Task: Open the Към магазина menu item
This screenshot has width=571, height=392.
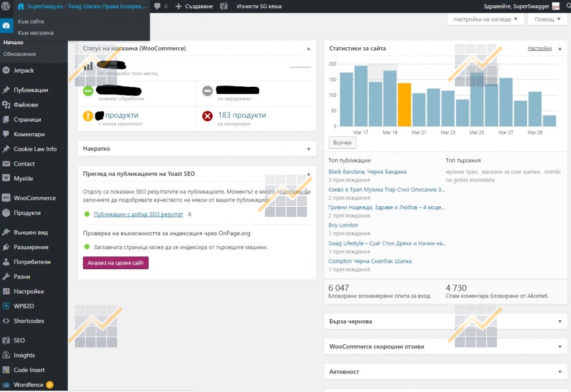Action: point(36,33)
